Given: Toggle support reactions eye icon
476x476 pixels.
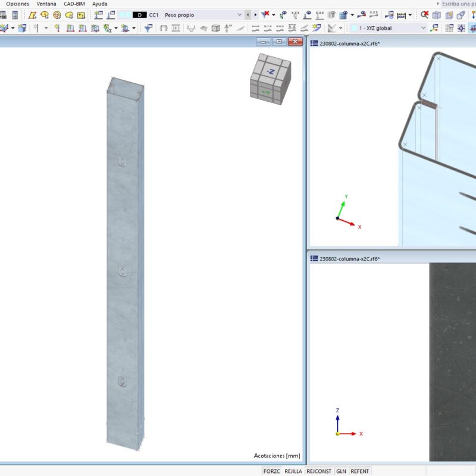Looking at the screenshot, I should click(307, 15).
